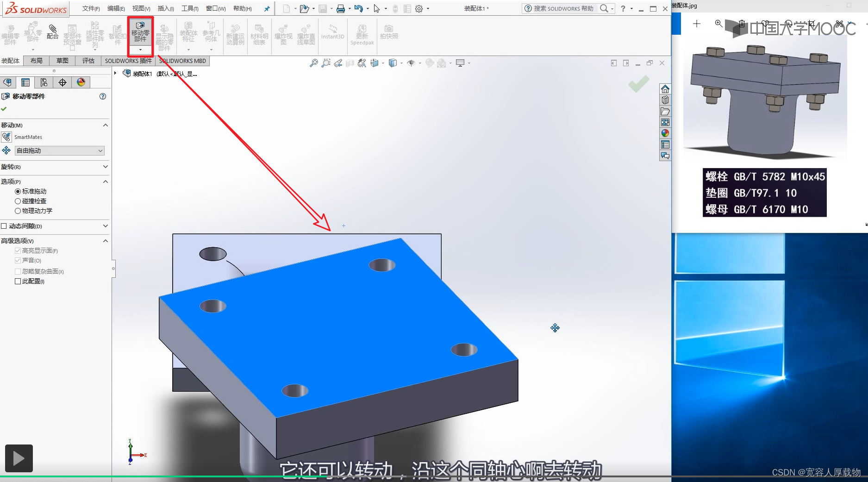Viewport: 868px width, 482px height.
Task: Open the Options gear icon
Action: click(x=419, y=9)
